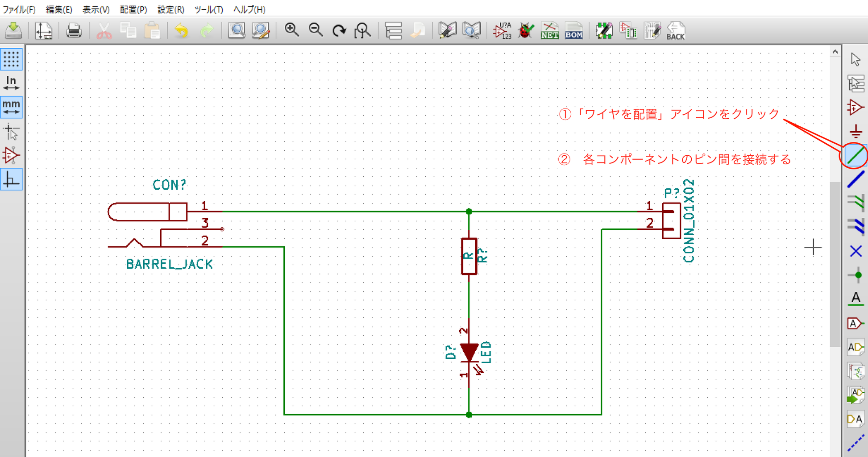Click the vertical scrollbar up arrow
This screenshot has height=457, width=868.
coord(835,52)
